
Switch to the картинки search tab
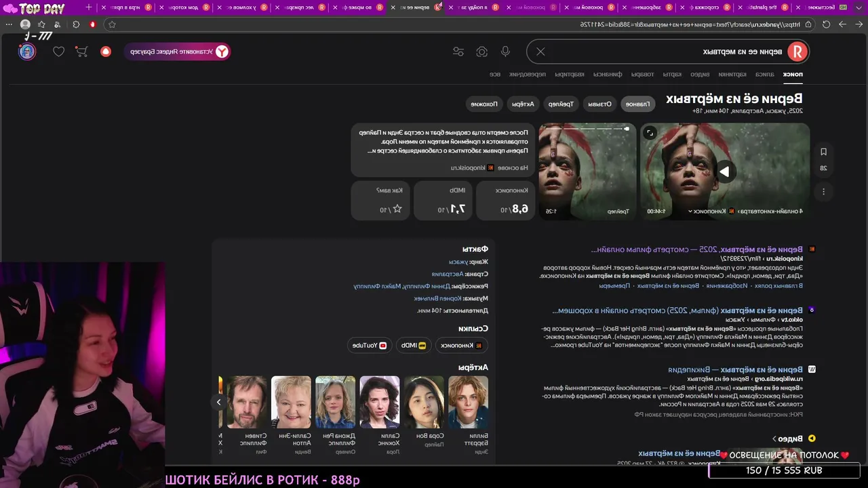click(x=732, y=75)
